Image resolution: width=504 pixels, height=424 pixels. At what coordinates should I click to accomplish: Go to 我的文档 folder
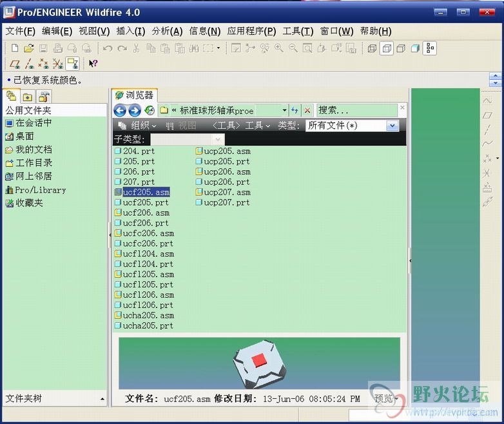(x=28, y=149)
